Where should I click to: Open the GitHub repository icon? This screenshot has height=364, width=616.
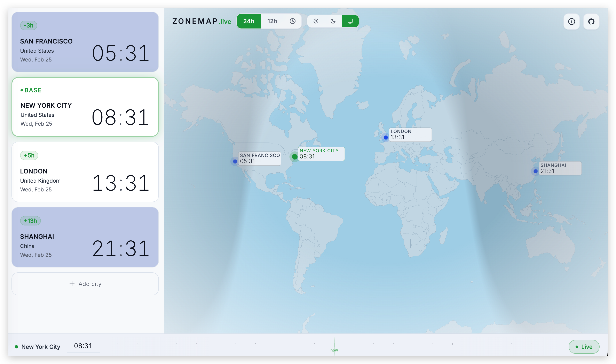pos(591,22)
